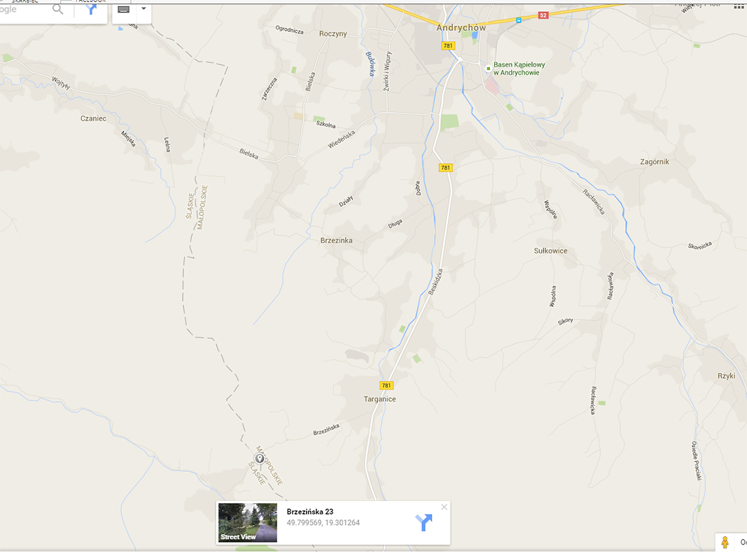Screen dimensions: 747x560
Task: Select the Andrychów town label
Action: pyautogui.click(x=461, y=27)
